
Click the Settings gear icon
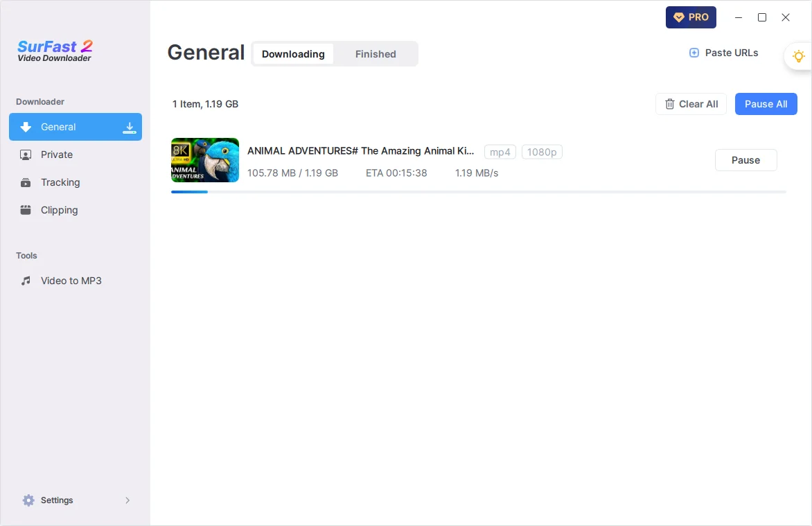28,500
